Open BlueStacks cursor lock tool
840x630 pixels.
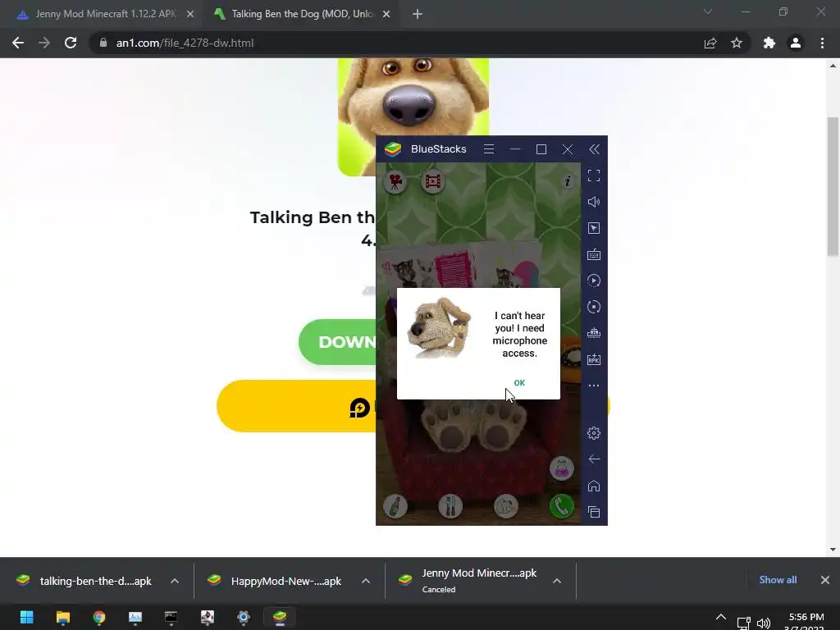click(594, 228)
